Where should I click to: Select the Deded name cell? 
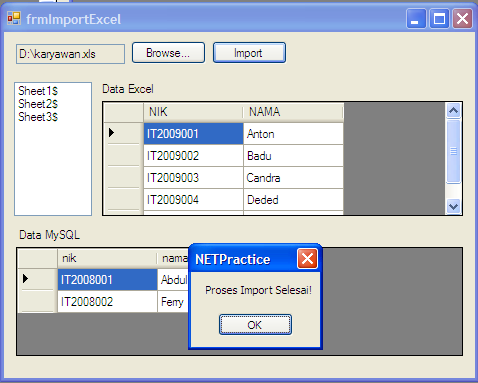[x=293, y=200]
